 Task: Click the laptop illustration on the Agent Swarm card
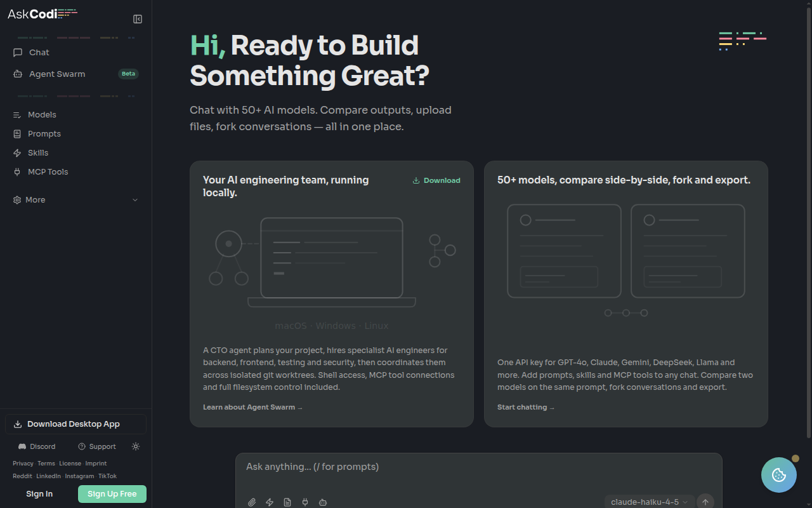pyautogui.click(x=332, y=262)
